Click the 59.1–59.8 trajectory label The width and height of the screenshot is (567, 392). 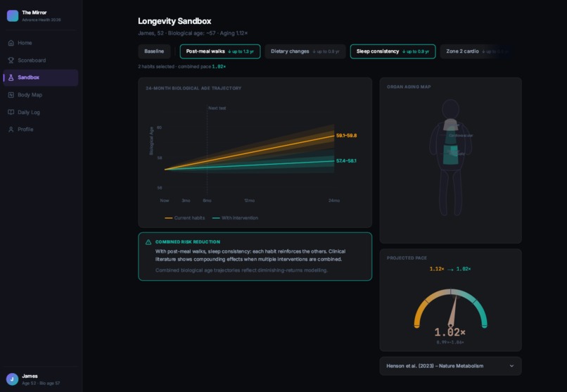tap(346, 136)
